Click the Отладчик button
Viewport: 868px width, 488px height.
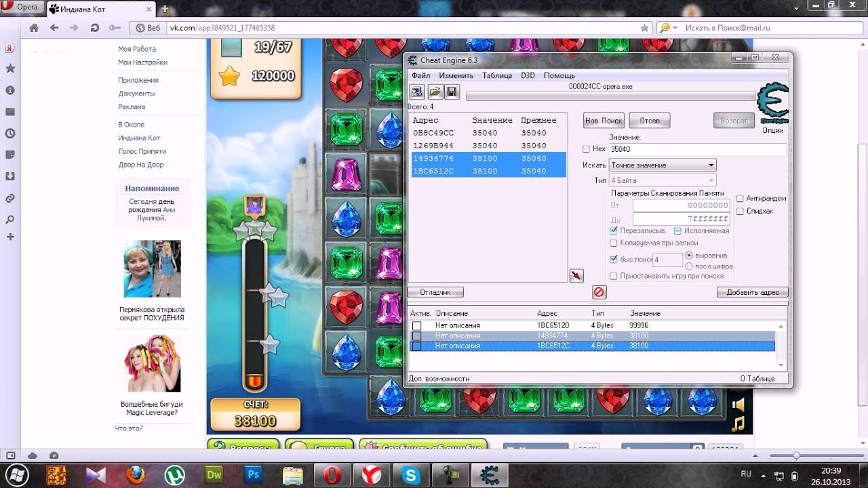tap(435, 292)
